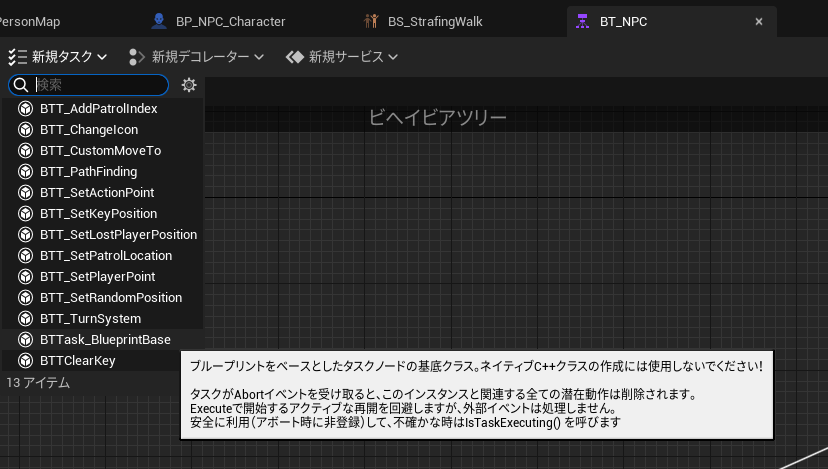The image size is (828, 469).
Task: Click the BP_NPC_Character blueprint icon
Action: tap(158, 21)
